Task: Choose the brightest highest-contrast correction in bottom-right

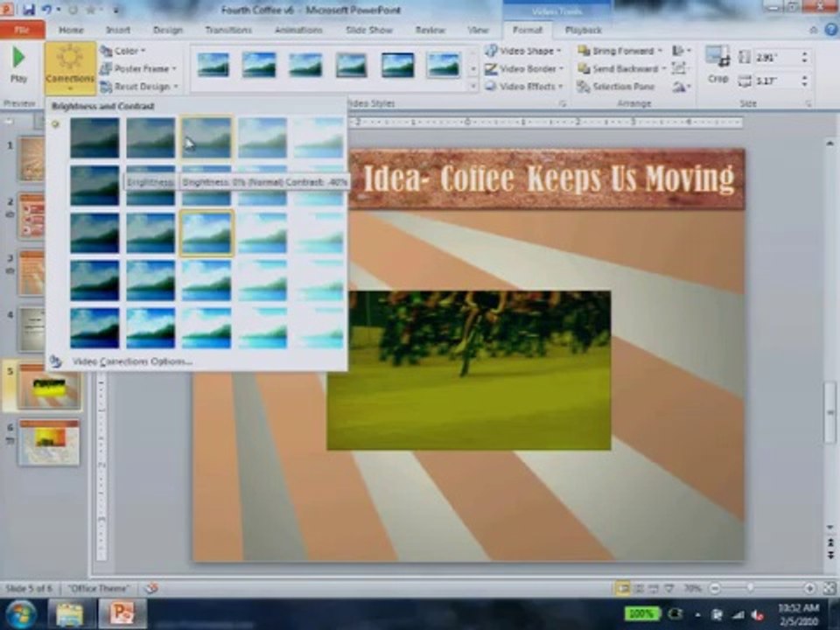Action: [x=318, y=328]
